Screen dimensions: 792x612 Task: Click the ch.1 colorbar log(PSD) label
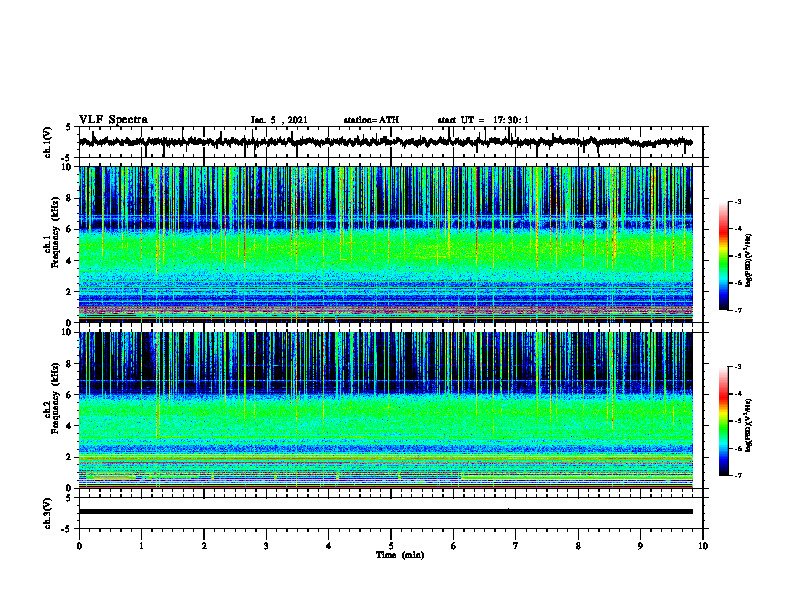[x=748, y=260]
